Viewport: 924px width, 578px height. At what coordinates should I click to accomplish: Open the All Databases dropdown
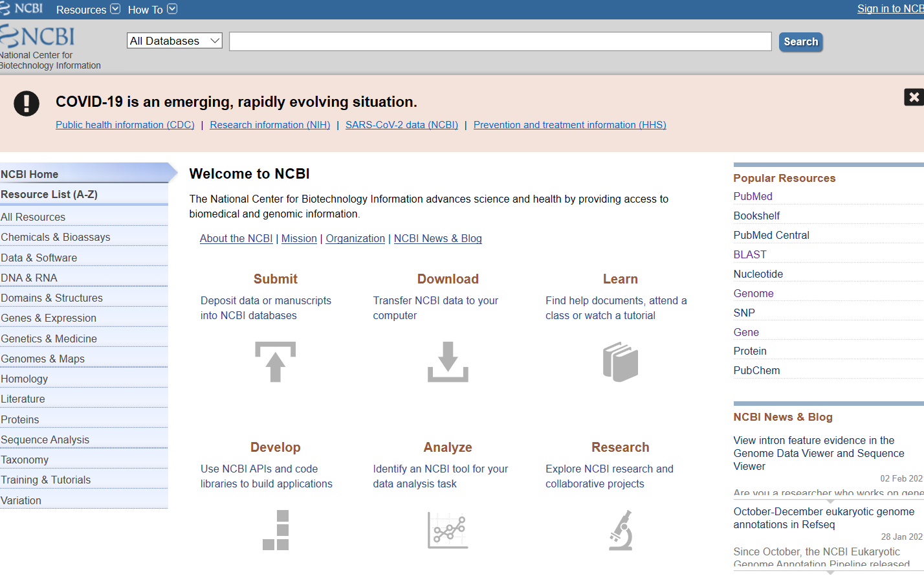pyautogui.click(x=175, y=41)
